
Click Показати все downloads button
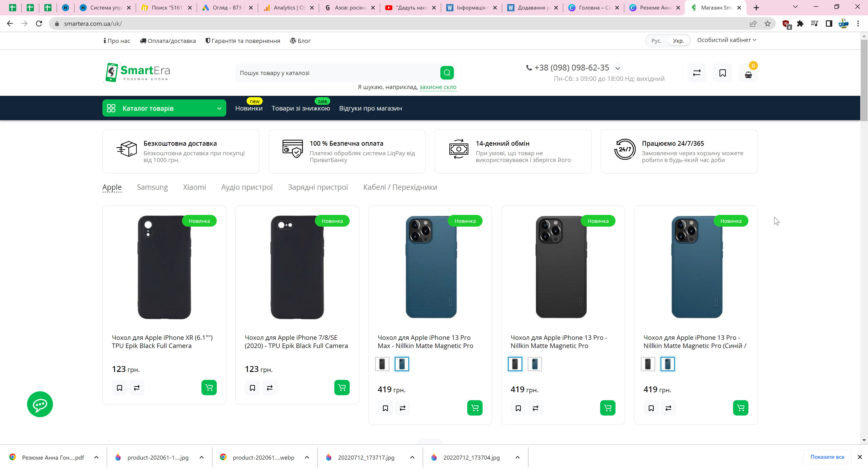coord(827,457)
